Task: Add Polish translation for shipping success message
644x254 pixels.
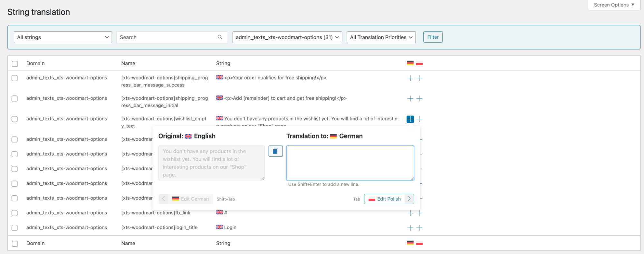Action: [419, 78]
